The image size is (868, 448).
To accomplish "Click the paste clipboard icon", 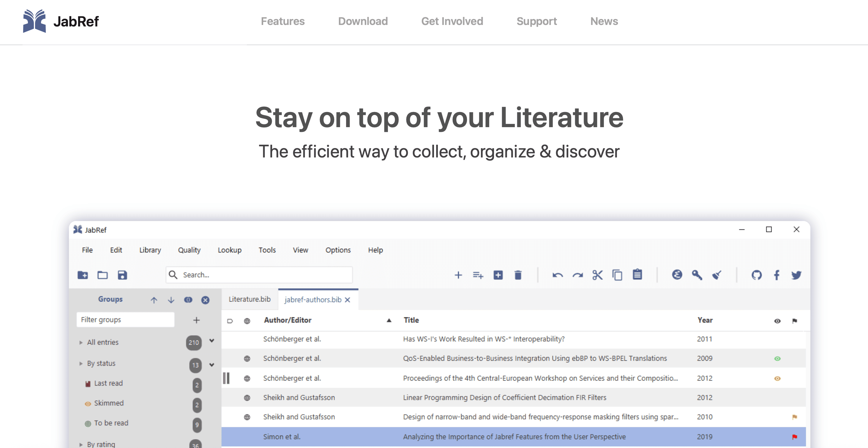I will (x=637, y=275).
